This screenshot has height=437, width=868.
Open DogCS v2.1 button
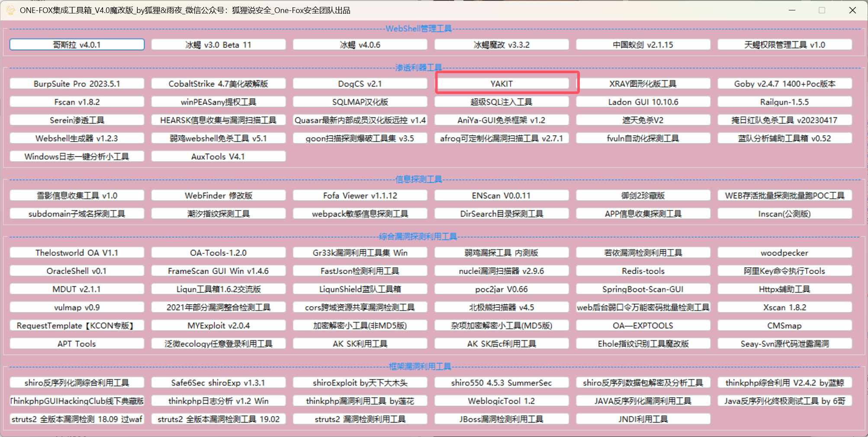[x=360, y=84]
